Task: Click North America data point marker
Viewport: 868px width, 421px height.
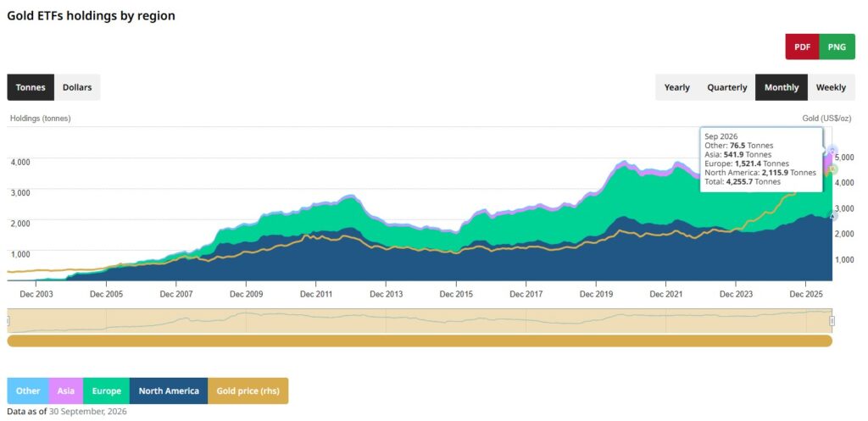Action: point(832,216)
